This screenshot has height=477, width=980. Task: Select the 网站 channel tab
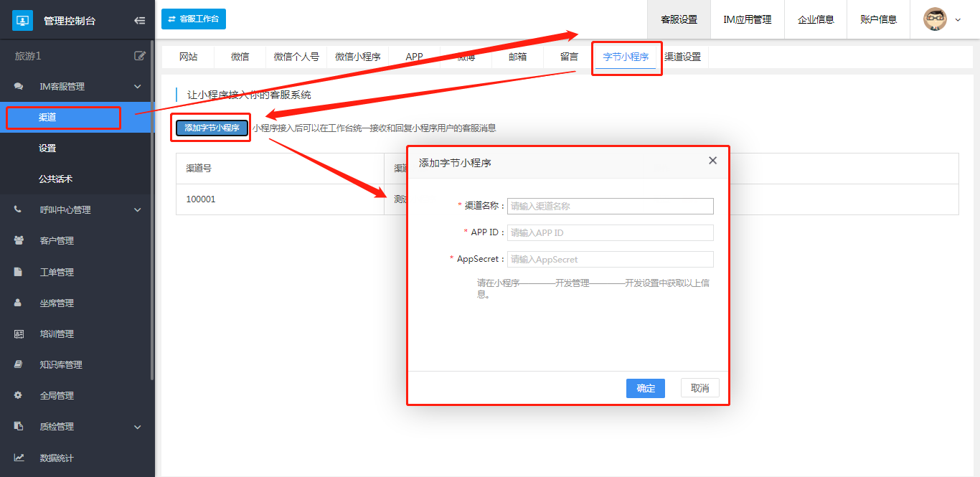(189, 57)
